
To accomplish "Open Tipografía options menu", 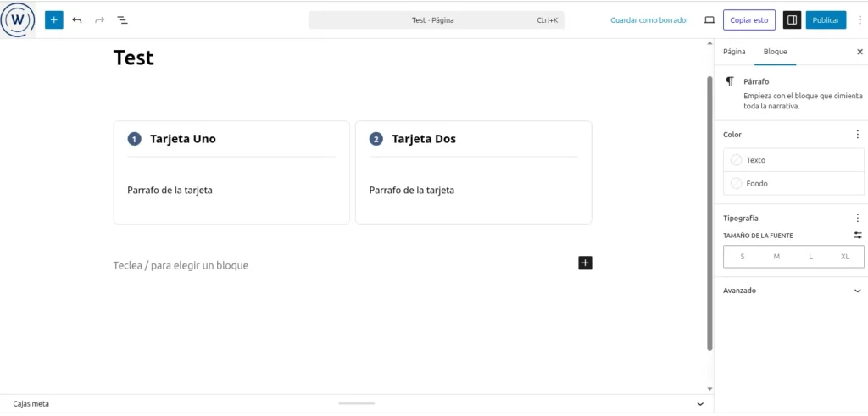I will pos(858,218).
